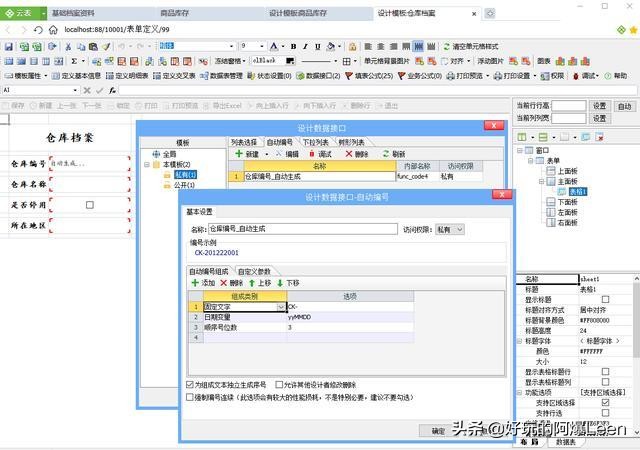Screen dimensions: 640x450
Task: Switch to 商品库存 browser tab
Action: (175, 13)
